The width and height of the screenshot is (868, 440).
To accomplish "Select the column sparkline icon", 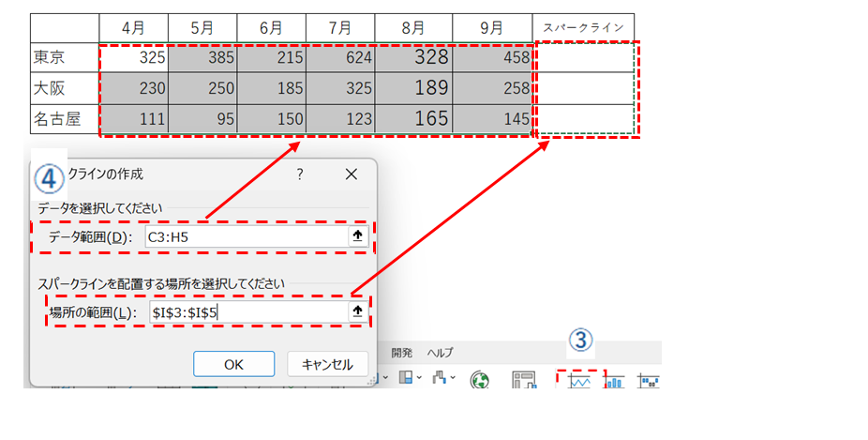I will [x=614, y=380].
